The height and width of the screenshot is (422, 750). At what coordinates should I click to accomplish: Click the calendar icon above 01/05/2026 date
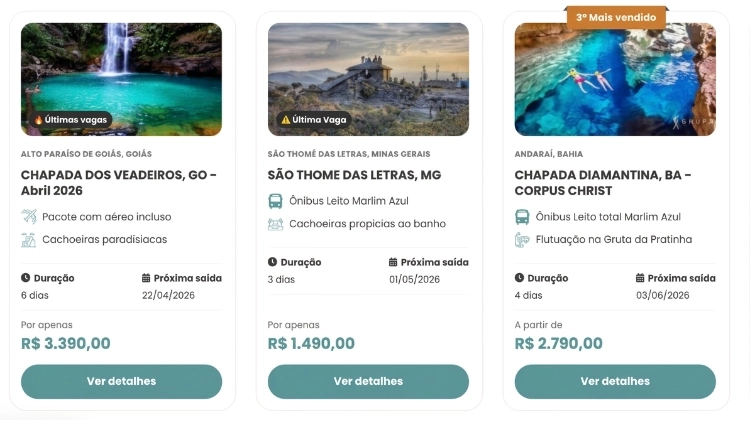click(x=393, y=262)
